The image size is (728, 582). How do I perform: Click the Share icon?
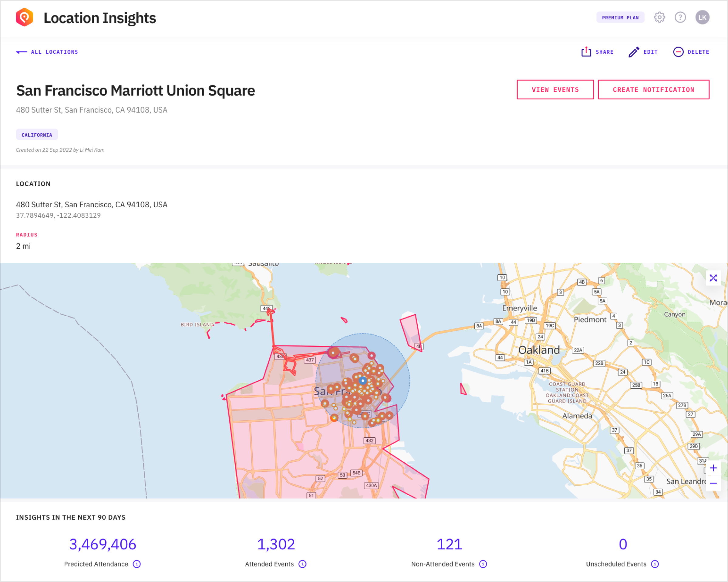pos(586,52)
